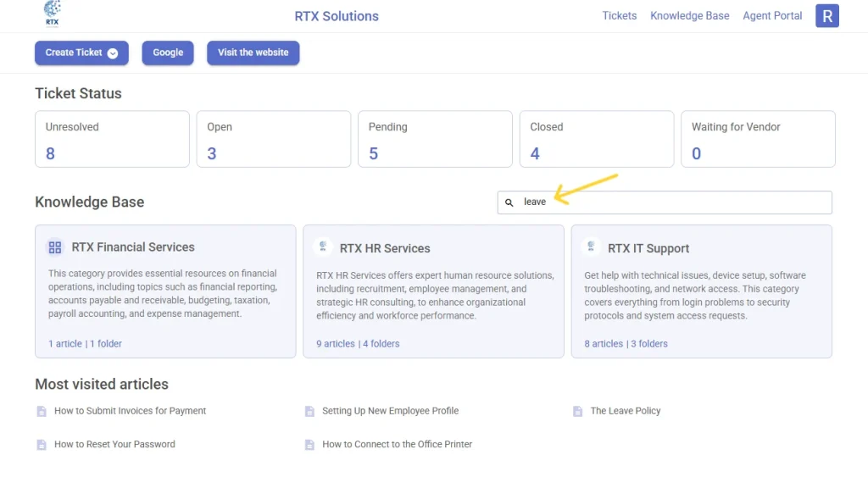The height and width of the screenshot is (477, 868).
Task: Click the Pending count 5
Action: pos(374,154)
